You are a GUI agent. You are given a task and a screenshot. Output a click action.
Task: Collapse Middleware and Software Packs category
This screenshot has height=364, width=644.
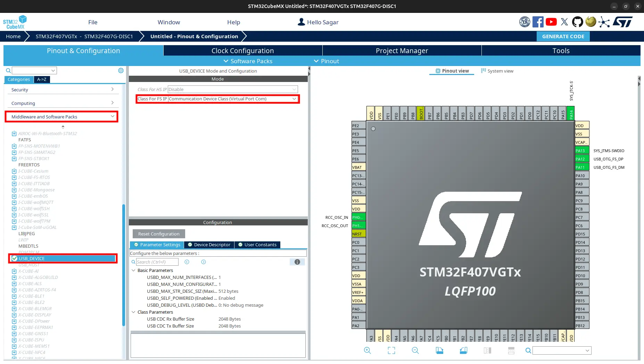point(61,117)
